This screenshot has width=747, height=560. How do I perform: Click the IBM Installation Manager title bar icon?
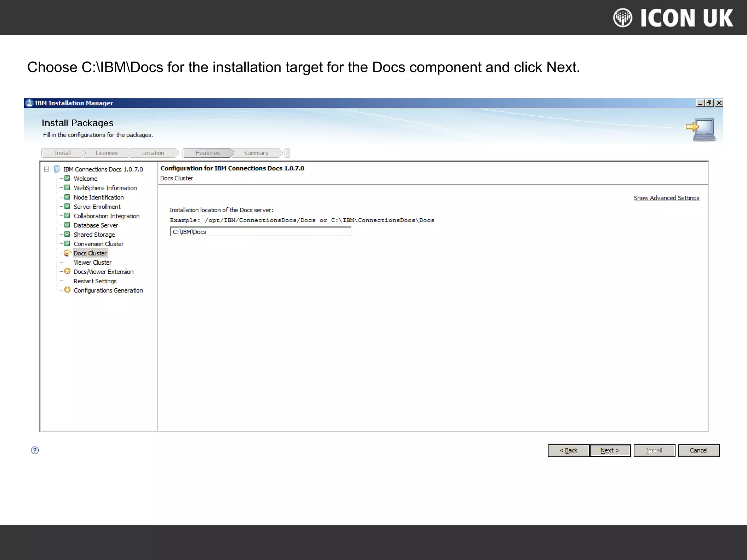30,103
